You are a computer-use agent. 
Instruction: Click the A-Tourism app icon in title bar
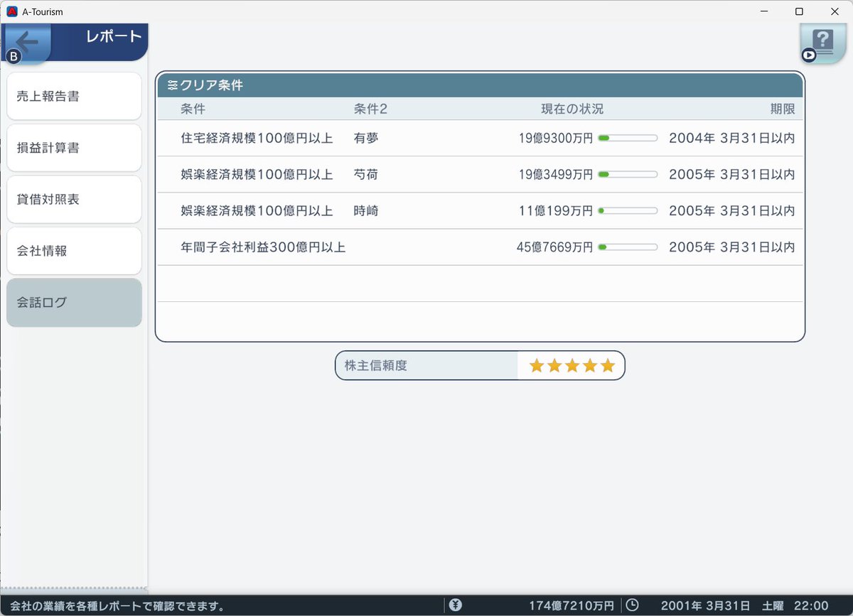pos(11,11)
